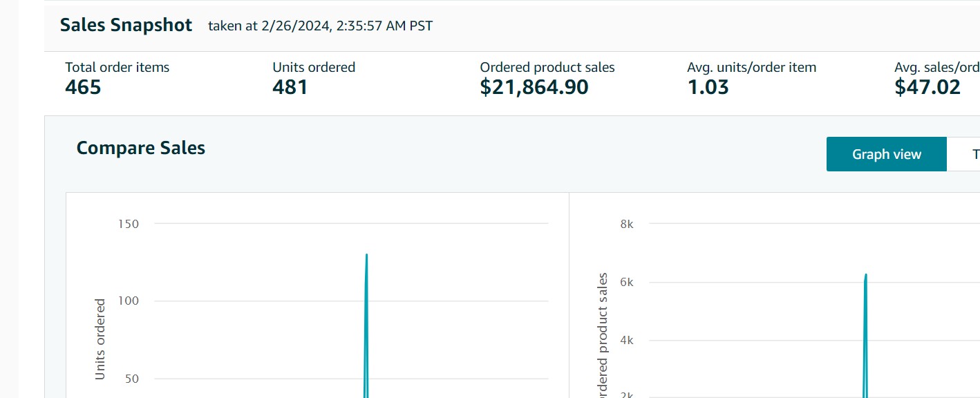
Task: Click the Sales Snapshot heading
Action: (126, 26)
